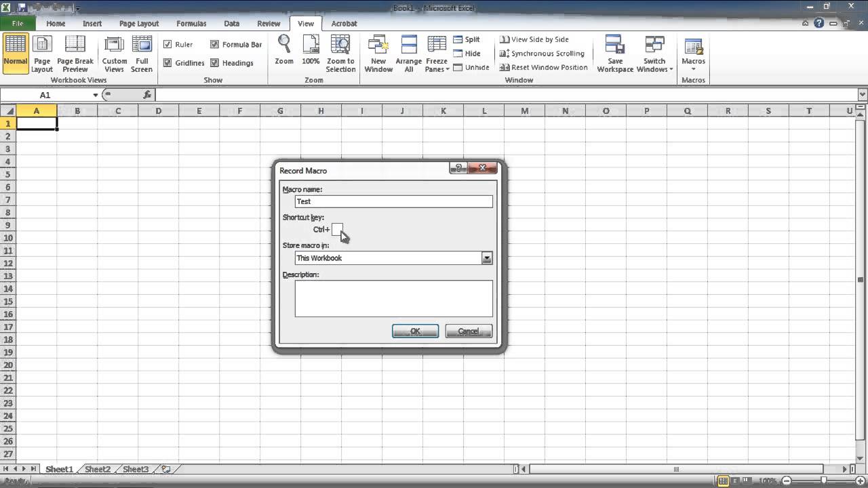Set zoom to 100%
This screenshot has height=488, width=868.
pos(311,51)
